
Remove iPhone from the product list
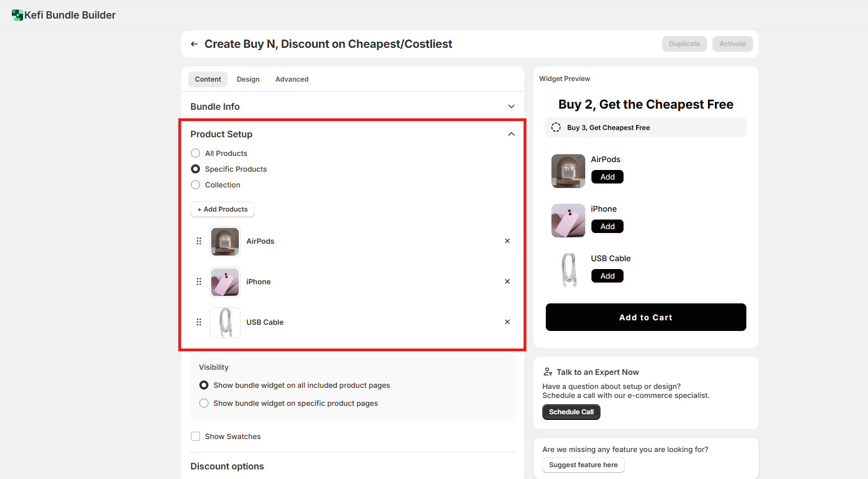pyautogui.click(x=507, y=281)
